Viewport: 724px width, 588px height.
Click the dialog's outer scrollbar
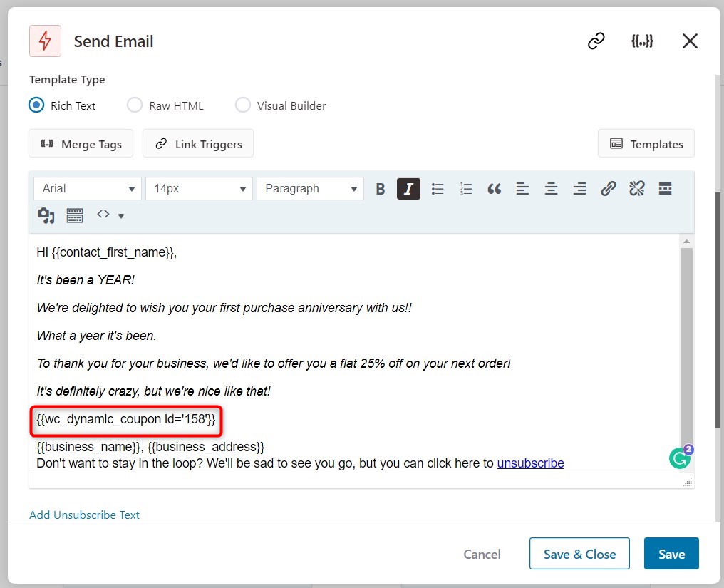point(718,309)
